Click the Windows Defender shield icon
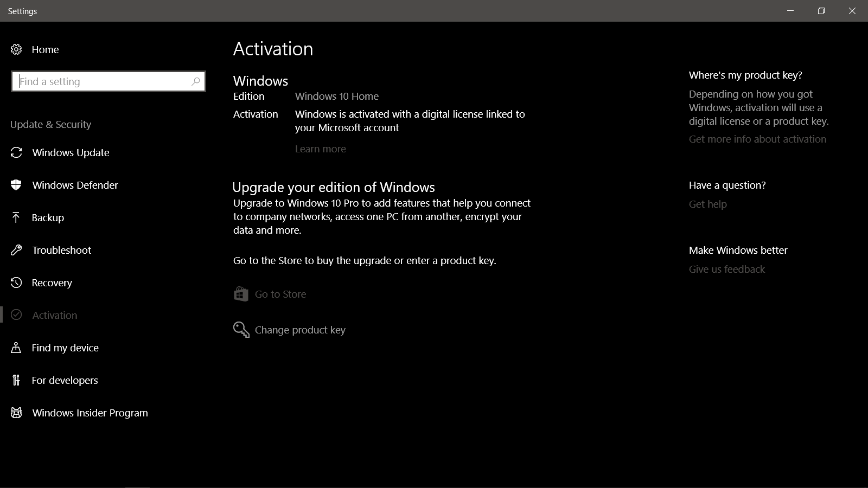 [x=16, y=185]
